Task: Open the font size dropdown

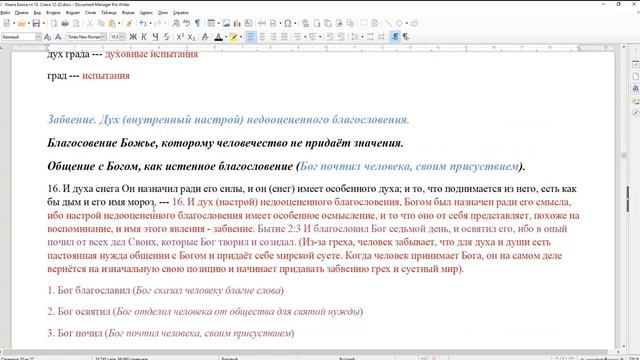Action: point(122,37)
